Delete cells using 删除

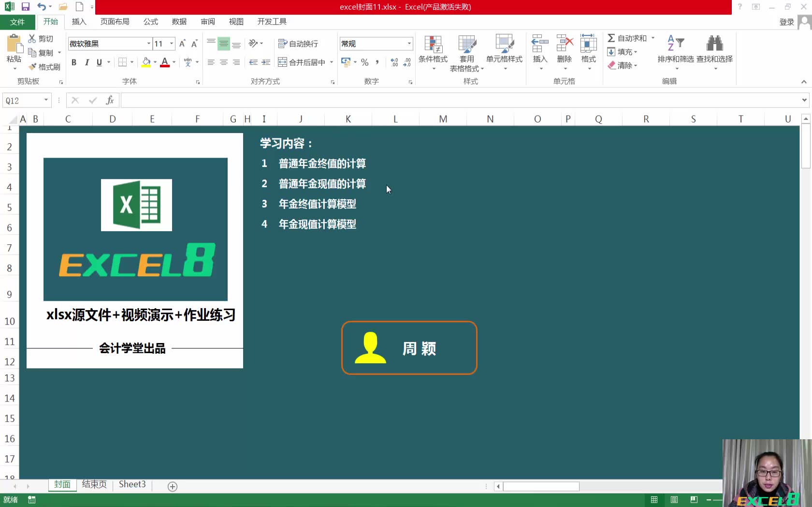(565, 52)
